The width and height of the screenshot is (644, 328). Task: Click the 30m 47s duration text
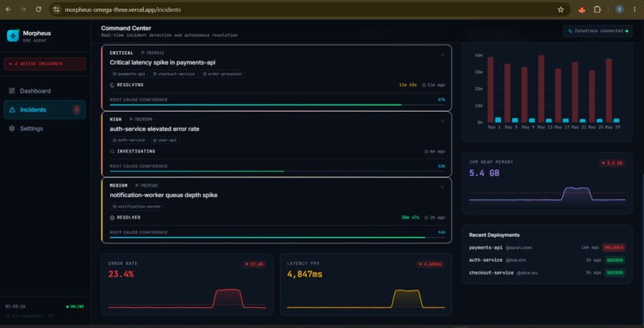[411, 218]
